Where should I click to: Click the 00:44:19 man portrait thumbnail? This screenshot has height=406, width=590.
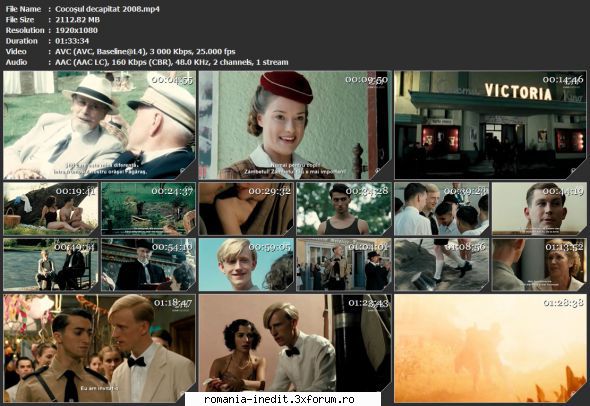539,209
